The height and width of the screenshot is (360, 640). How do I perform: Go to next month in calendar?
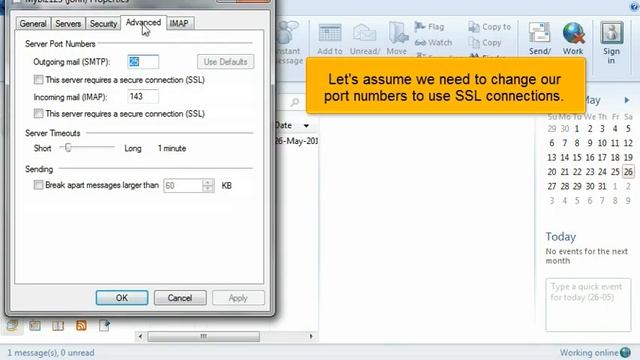coord(627,100)
